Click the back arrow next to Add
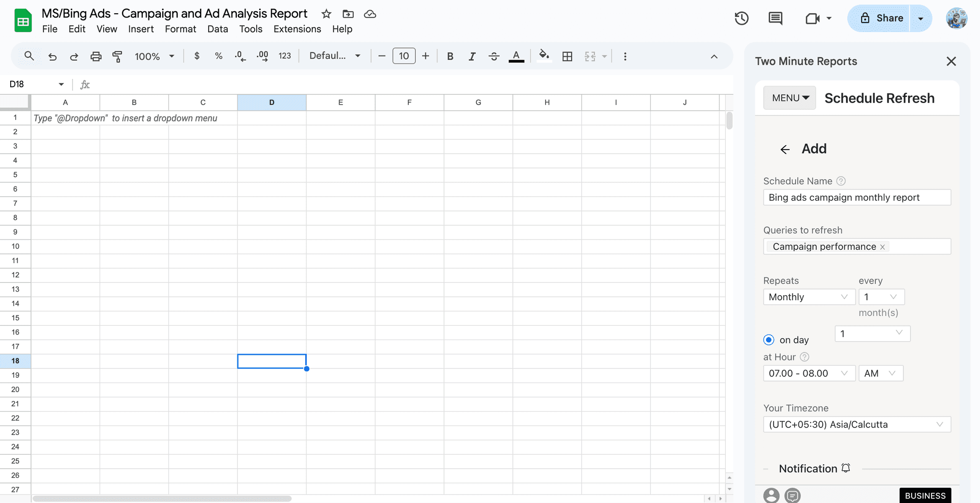980x503 pixels. [785, 149]
